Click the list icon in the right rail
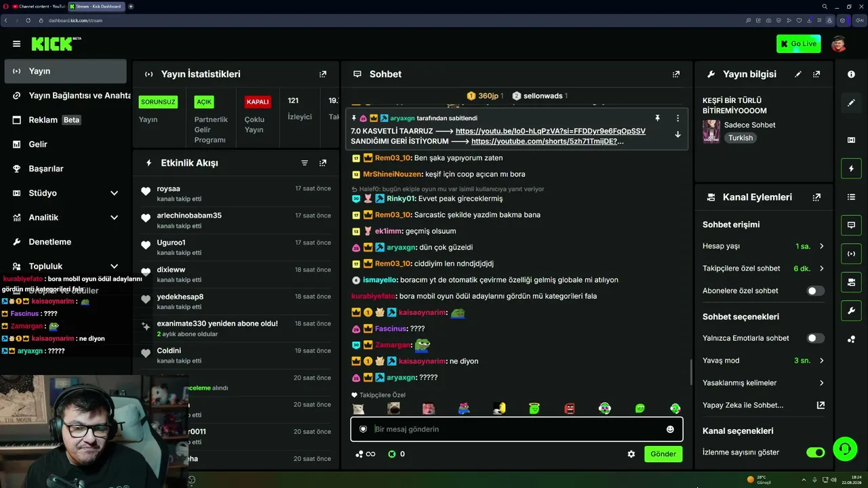Viewport: 868px width, 488px height. 851,197
